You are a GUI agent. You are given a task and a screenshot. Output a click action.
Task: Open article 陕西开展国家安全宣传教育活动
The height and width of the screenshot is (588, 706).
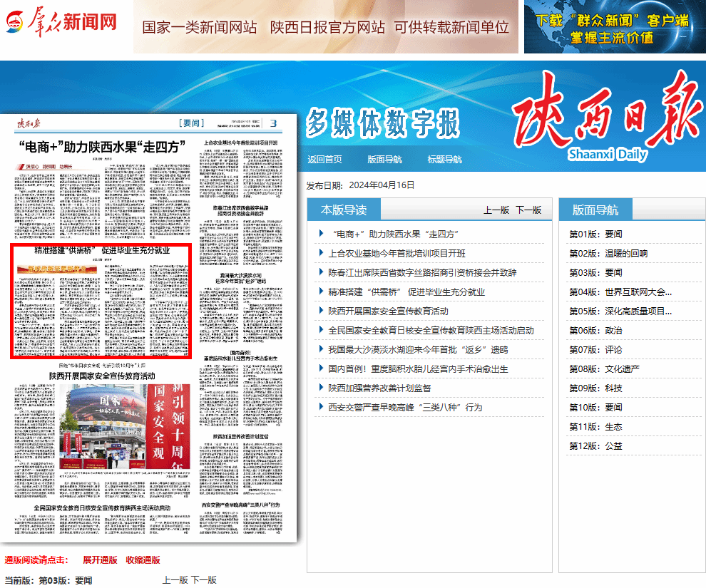click(388, 311)
